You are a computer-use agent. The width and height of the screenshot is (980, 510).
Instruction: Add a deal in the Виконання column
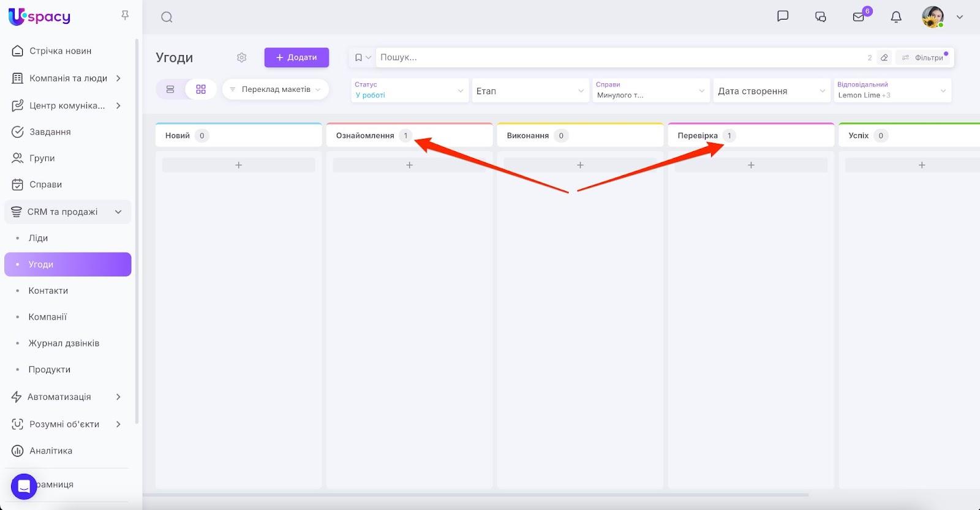click(580, 165)
